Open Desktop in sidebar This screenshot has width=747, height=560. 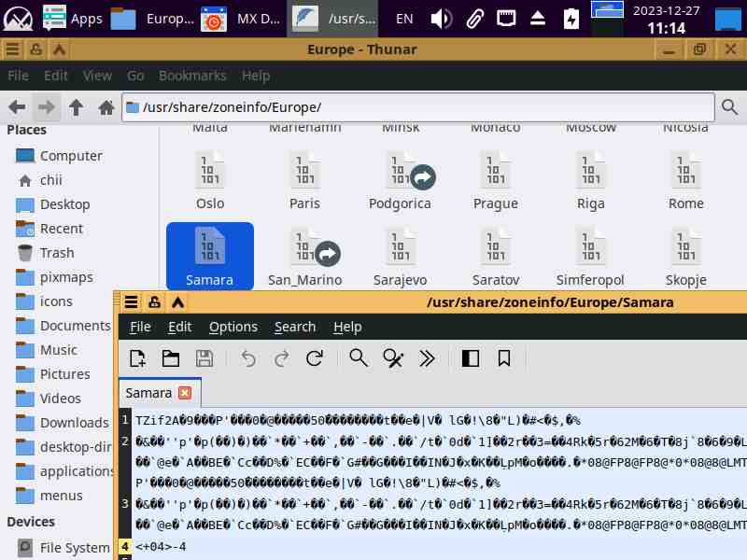click(53, 204)
